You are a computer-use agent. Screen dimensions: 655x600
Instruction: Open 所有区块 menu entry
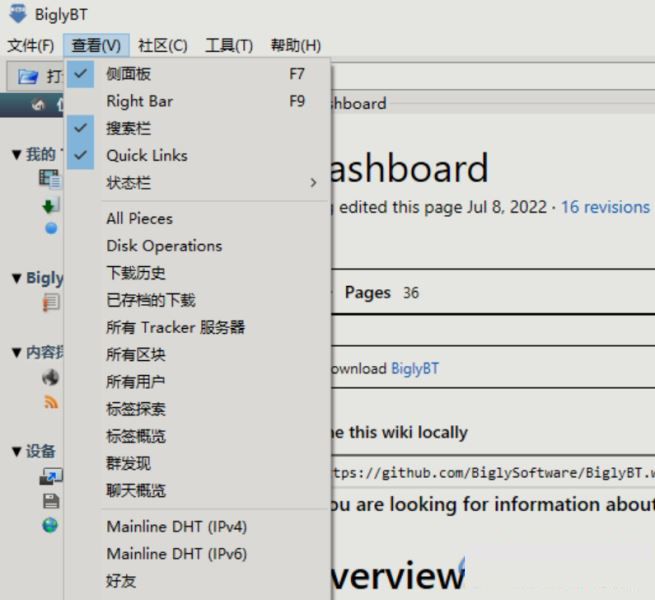pyautogui.click(x=197, y=354)
